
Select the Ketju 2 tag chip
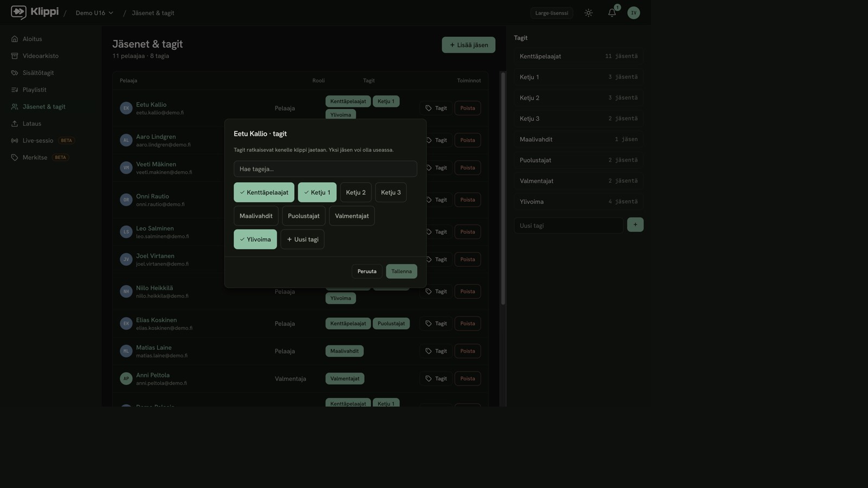pos(356,192)
